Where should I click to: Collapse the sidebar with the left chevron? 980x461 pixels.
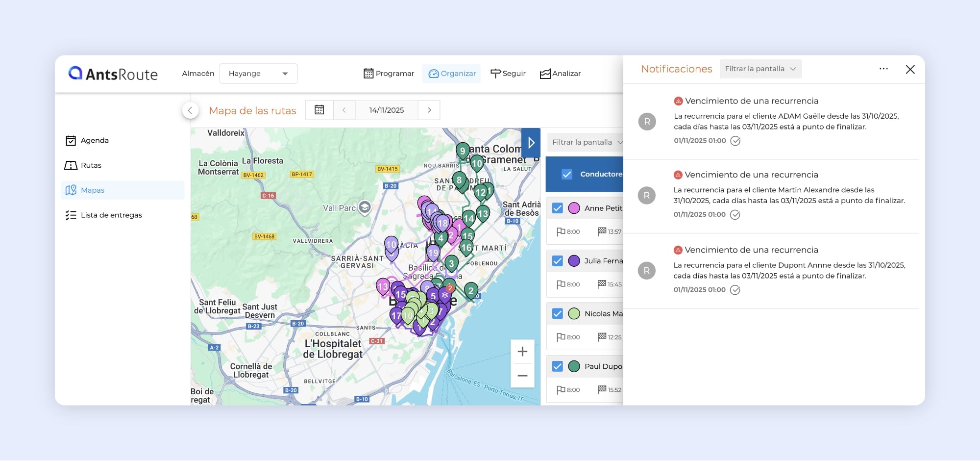point(190,110)
